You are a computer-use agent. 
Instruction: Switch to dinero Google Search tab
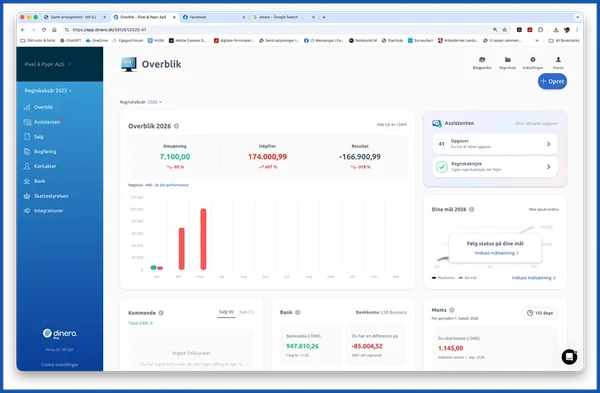(x=284, y=17)
